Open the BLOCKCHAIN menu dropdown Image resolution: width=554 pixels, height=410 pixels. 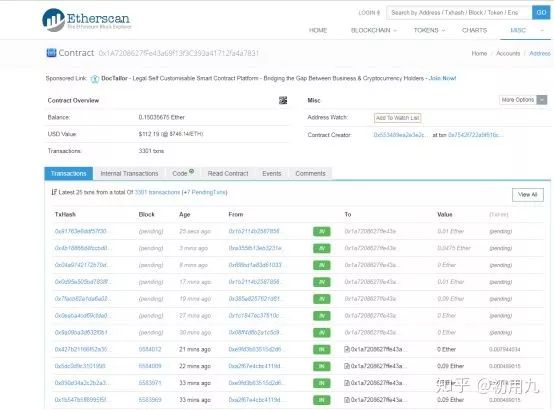point(374,30)
